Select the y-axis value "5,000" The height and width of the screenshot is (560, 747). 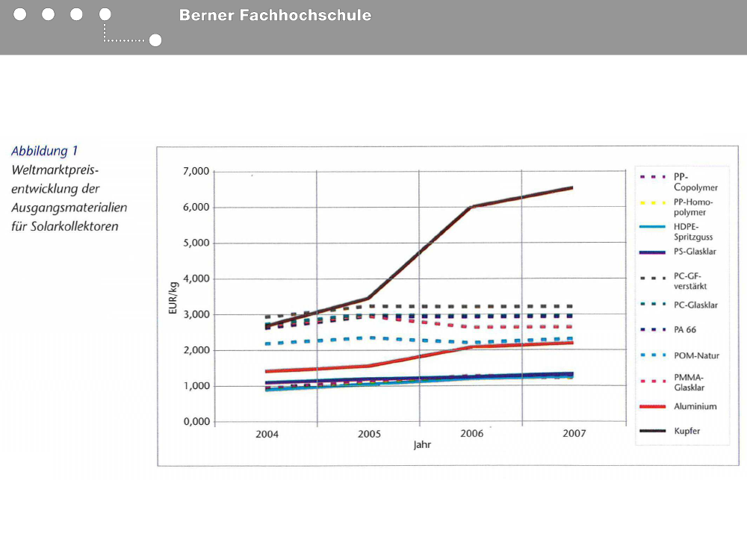(196, 243)
